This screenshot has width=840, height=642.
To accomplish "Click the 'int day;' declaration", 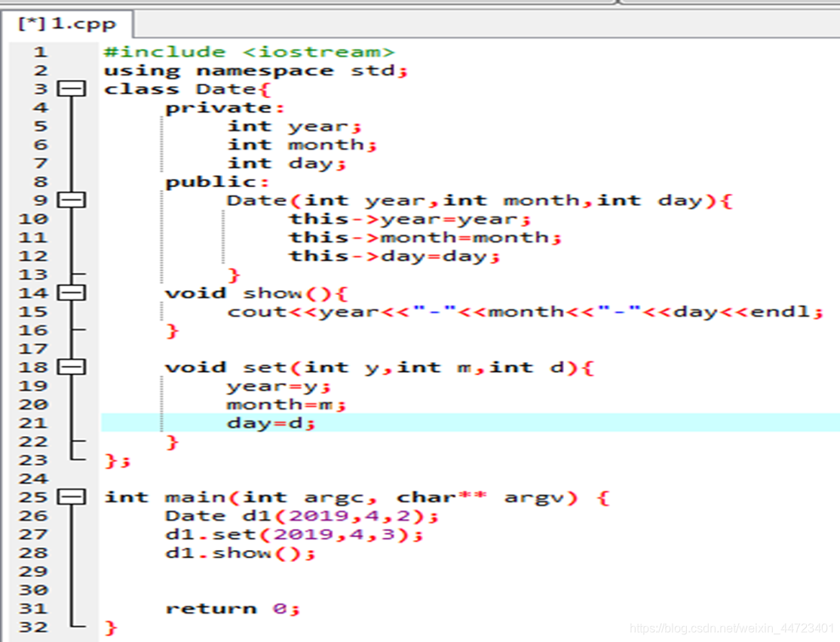I will click(x=287, y=164).
